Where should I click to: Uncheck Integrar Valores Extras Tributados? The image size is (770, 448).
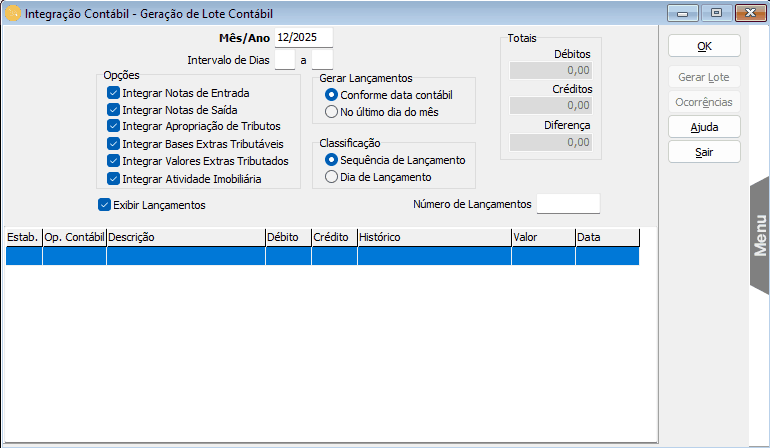click(x=113, y=161)
